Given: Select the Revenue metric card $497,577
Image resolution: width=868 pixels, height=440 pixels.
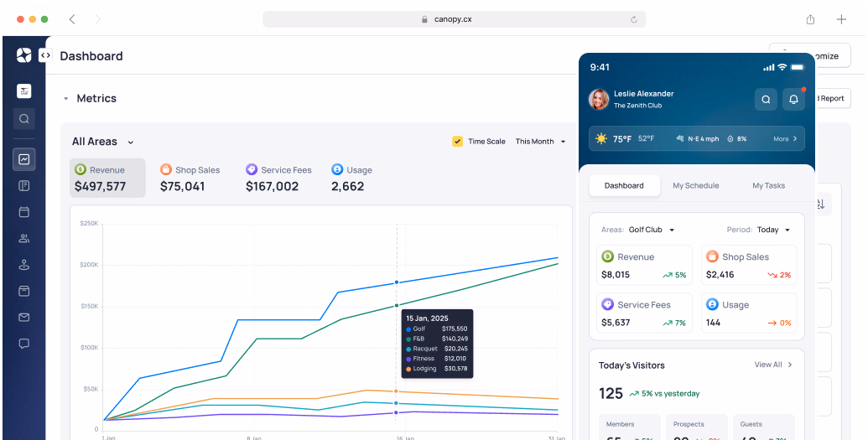Looking at the screenshot, I should pos(107,179).
